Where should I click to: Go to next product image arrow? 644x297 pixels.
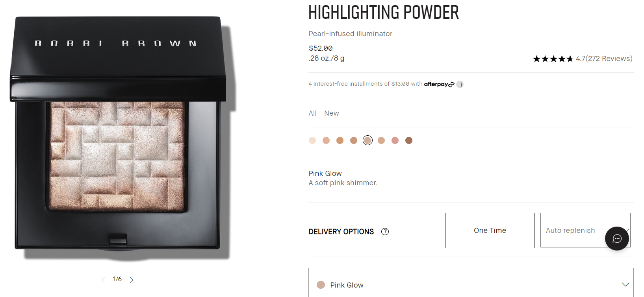(132, 280)
